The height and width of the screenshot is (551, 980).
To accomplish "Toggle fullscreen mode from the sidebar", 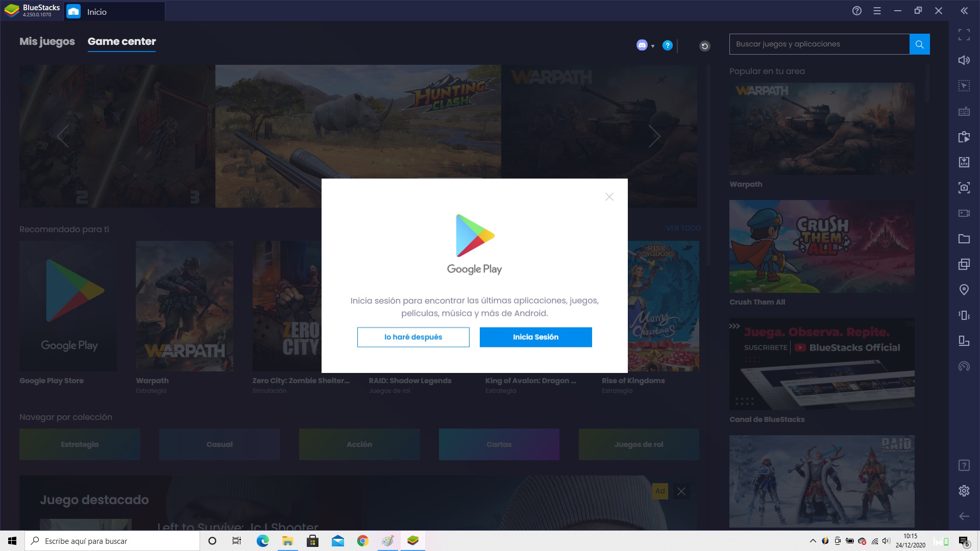I will [x=964, y=35].
